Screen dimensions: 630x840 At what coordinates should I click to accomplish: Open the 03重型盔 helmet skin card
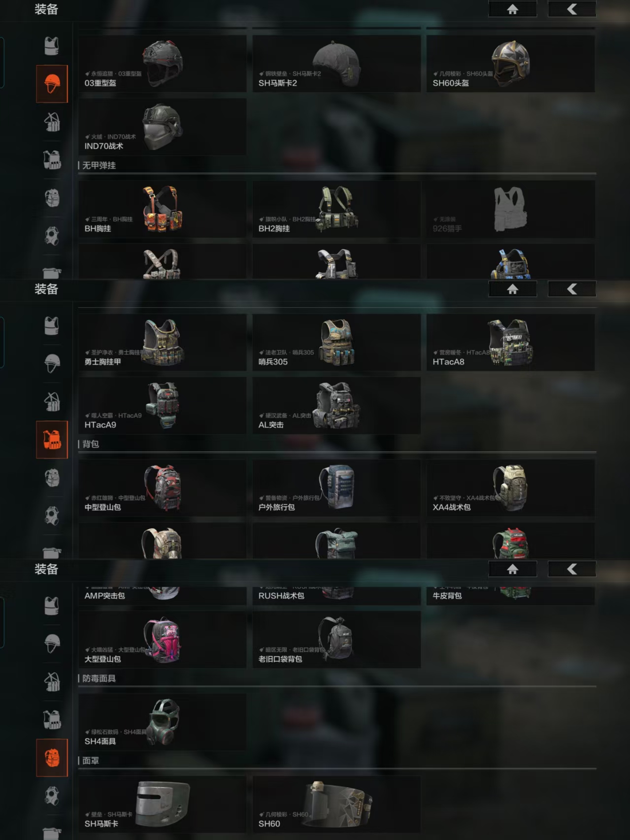tap(163, 64)
